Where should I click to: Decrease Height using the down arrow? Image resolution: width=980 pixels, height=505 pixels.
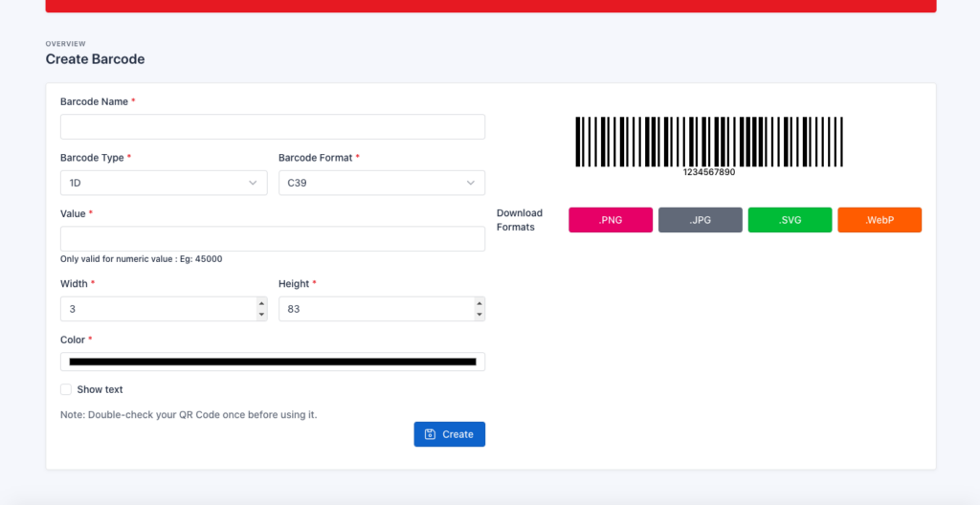tap(479, 315)
